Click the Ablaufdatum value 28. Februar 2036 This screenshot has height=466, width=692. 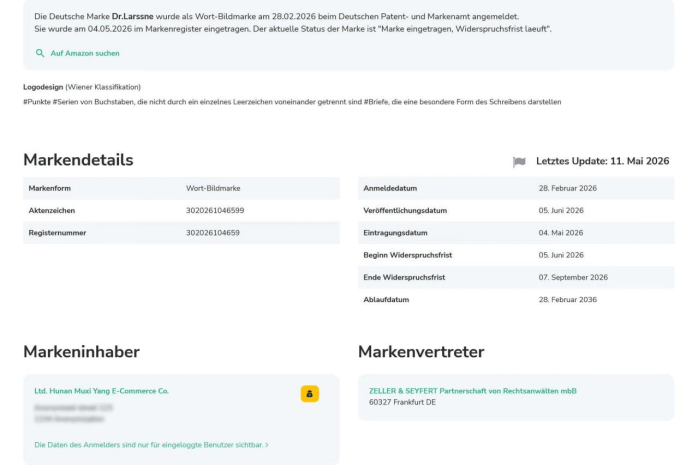[x=568, y=300]
